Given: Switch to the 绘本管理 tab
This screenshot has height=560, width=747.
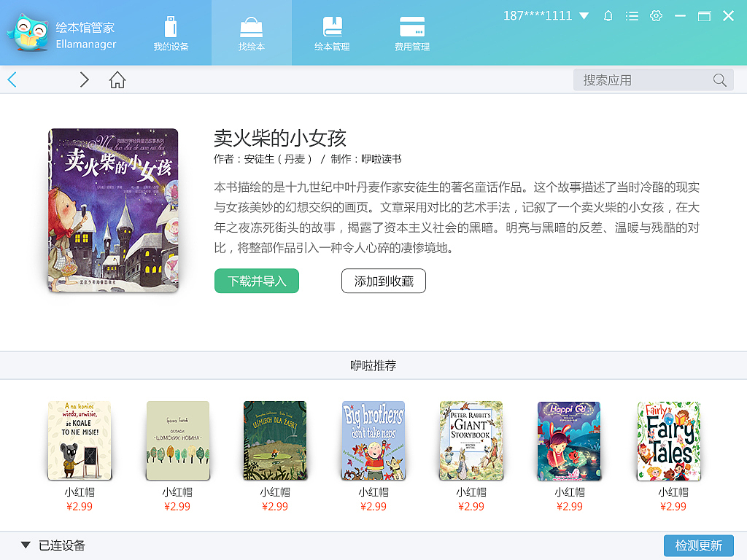Looking at the screenshot, I should click(332, 33).
